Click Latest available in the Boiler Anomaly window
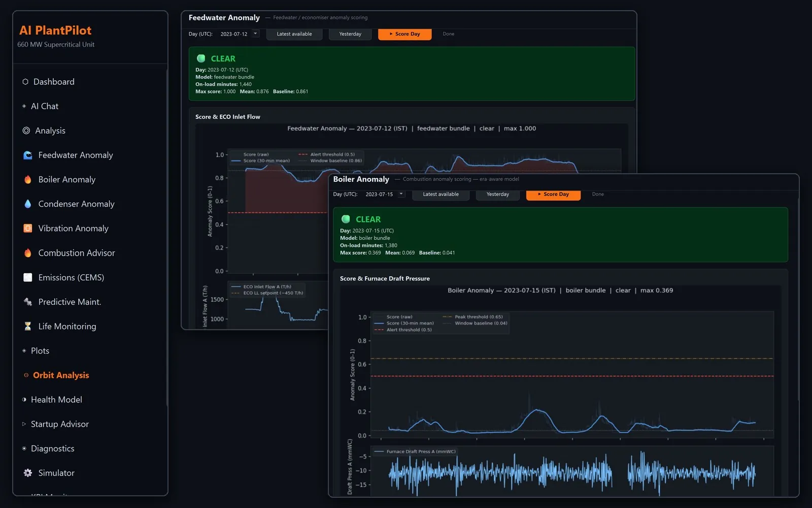This screenshot has height=508, width=812. [x=441, y=195]
